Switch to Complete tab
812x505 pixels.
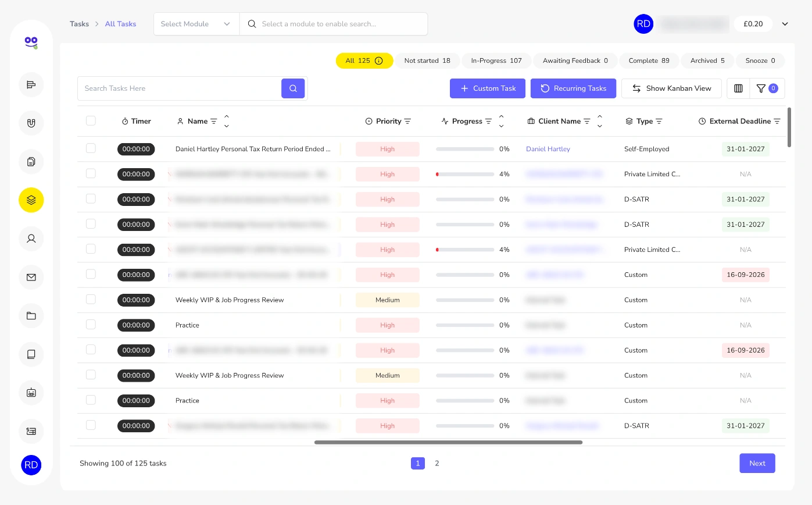pos(649,61)
